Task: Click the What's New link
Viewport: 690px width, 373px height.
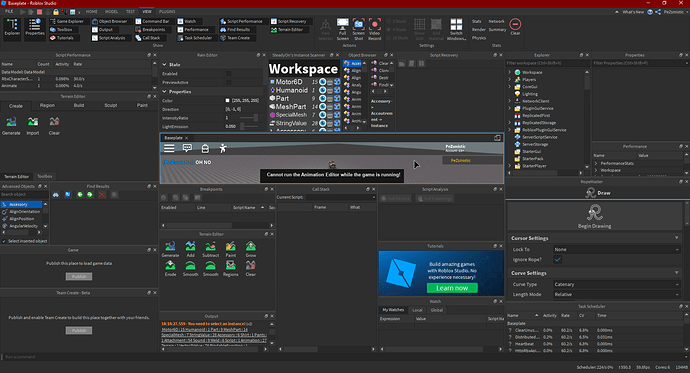Action: click(632, 12)
